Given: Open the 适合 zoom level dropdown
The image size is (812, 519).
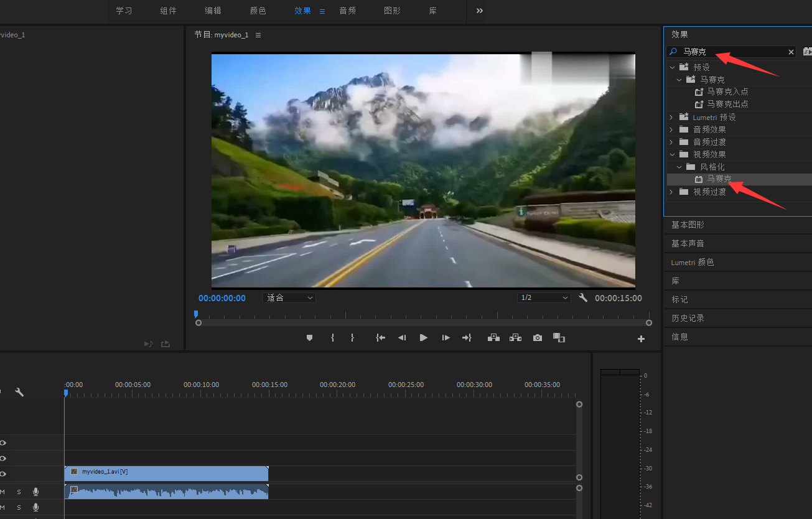Looking at the screenshot, I should (x=289, y=298).
